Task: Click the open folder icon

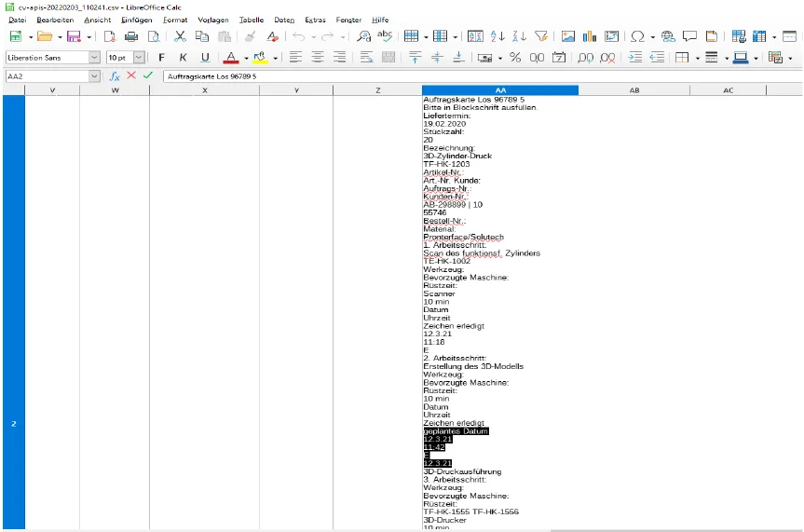Action: click(x=45, y=36)
